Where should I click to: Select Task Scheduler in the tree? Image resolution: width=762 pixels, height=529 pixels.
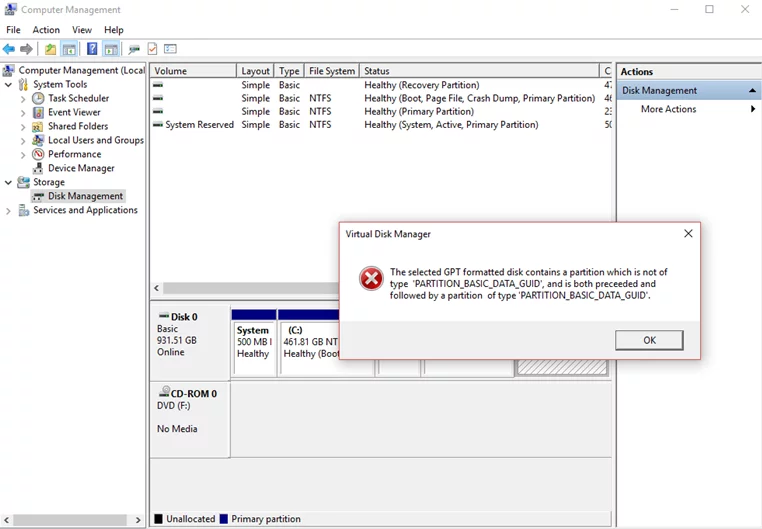click(78, 98)
